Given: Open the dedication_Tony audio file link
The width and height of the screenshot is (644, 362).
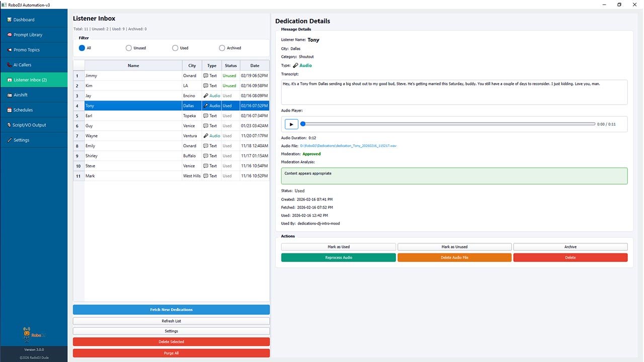Looking at the screenshot, I should pos(348,146).
